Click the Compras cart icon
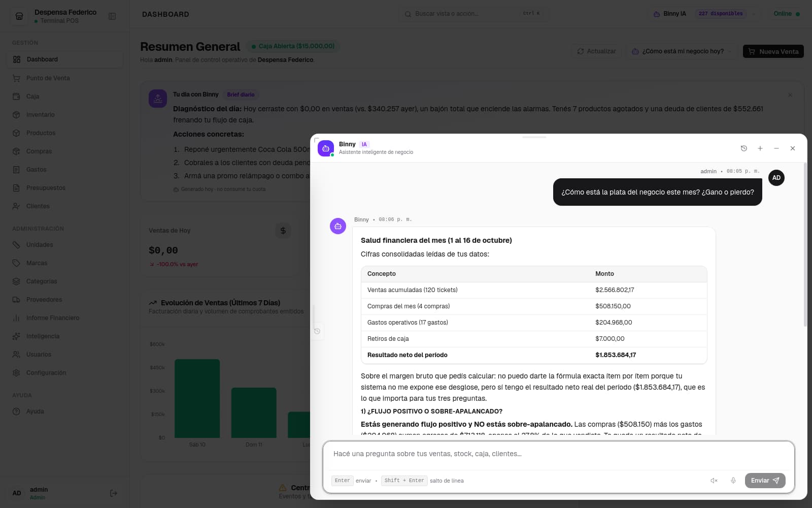 click(x=16, y=151)
